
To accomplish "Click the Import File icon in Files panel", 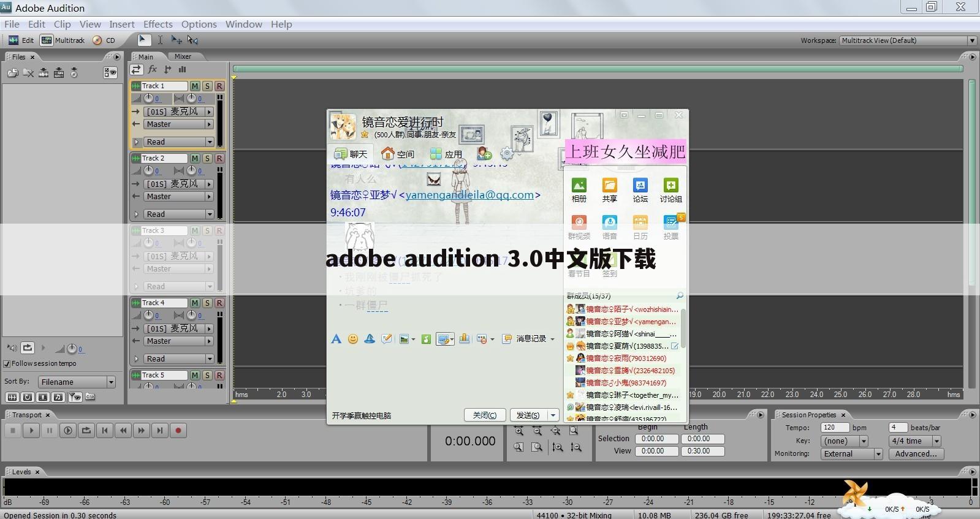I will [x=13, y=73].
